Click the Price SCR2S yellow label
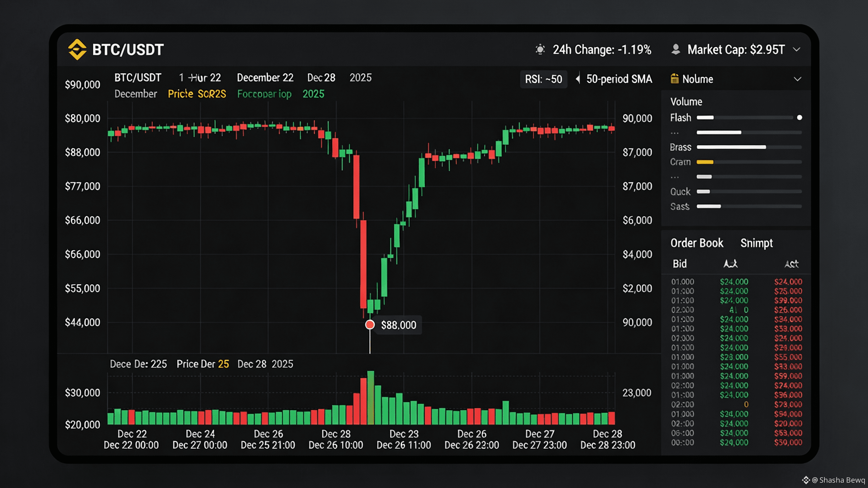The height and width of the screenshot is (488, 868). [197, 94]
